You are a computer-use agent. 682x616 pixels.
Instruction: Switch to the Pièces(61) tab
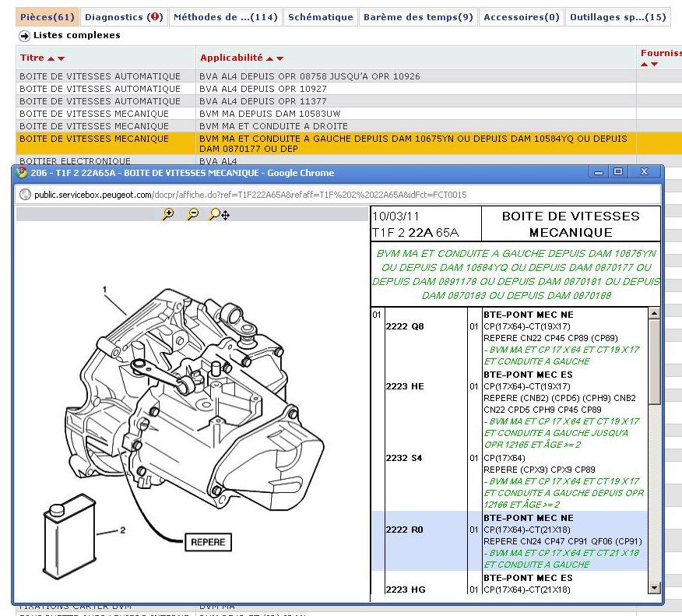(47, 17)
